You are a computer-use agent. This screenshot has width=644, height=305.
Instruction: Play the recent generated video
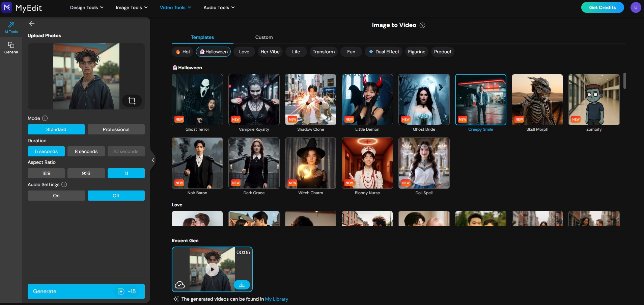pos(212,269)
